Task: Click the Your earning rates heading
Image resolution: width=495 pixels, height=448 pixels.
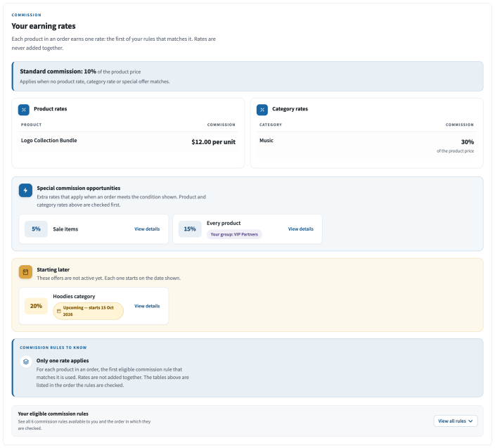Action: [44, 26]
